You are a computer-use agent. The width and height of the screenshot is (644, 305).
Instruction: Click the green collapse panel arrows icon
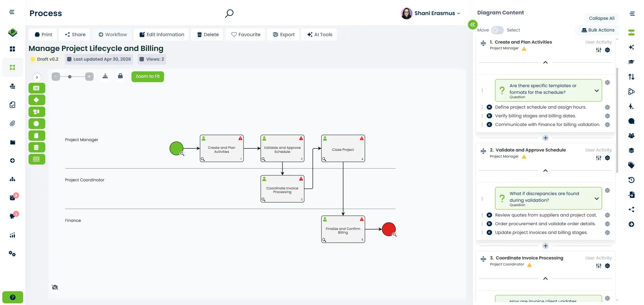tap(473, 24)
